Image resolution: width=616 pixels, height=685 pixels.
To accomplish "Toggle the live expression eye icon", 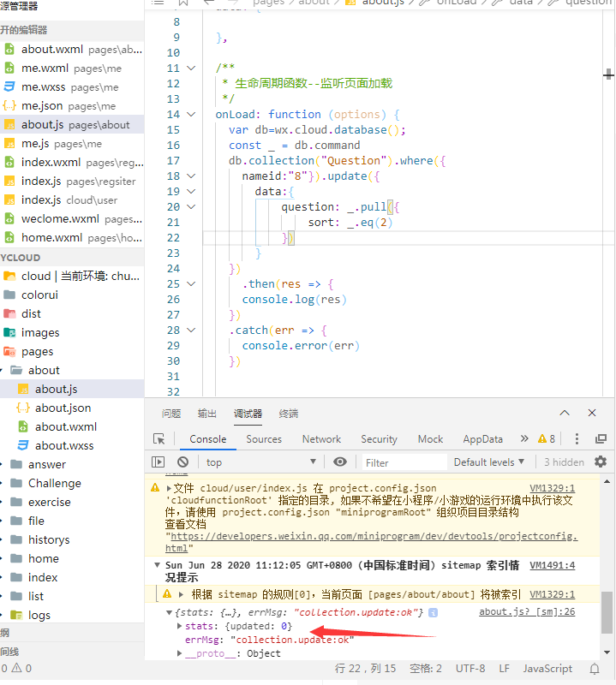I will [x=339, y=462].
